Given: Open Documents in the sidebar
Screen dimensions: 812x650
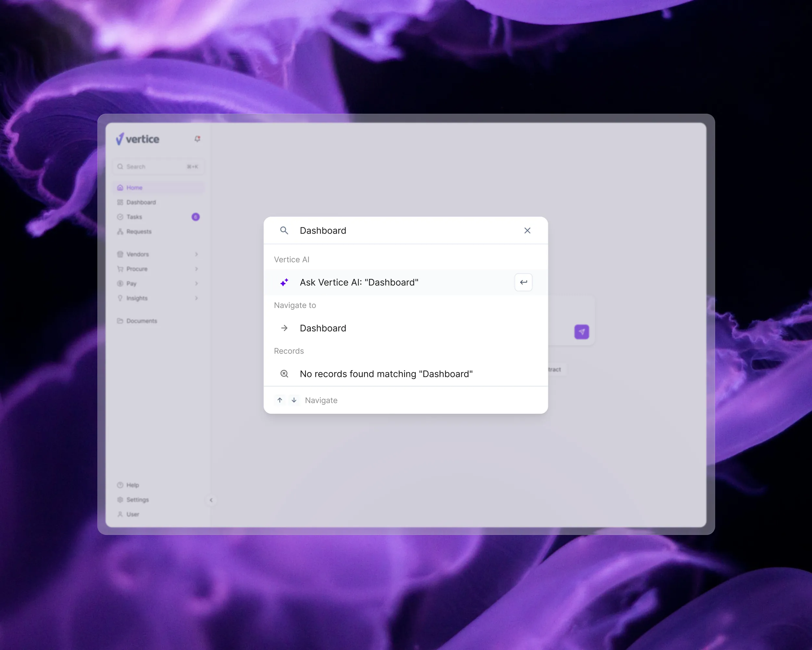Looking at the screenshot, I should (158, 321).
